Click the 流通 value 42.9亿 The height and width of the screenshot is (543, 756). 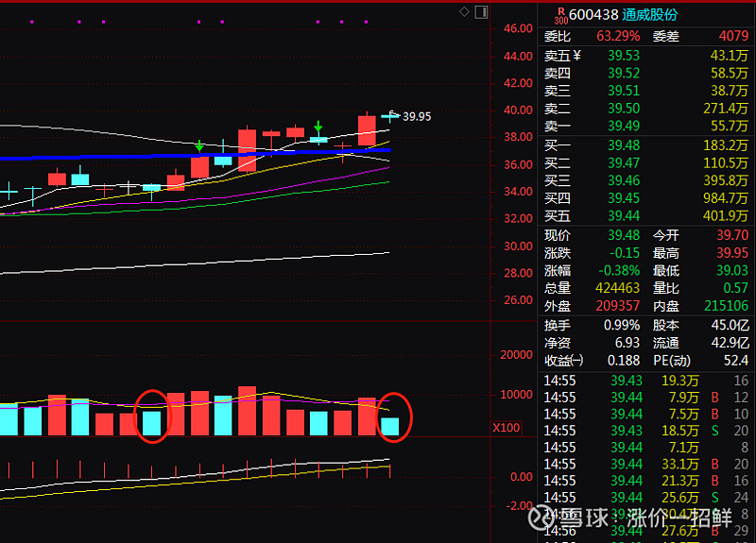click(730, 343)
